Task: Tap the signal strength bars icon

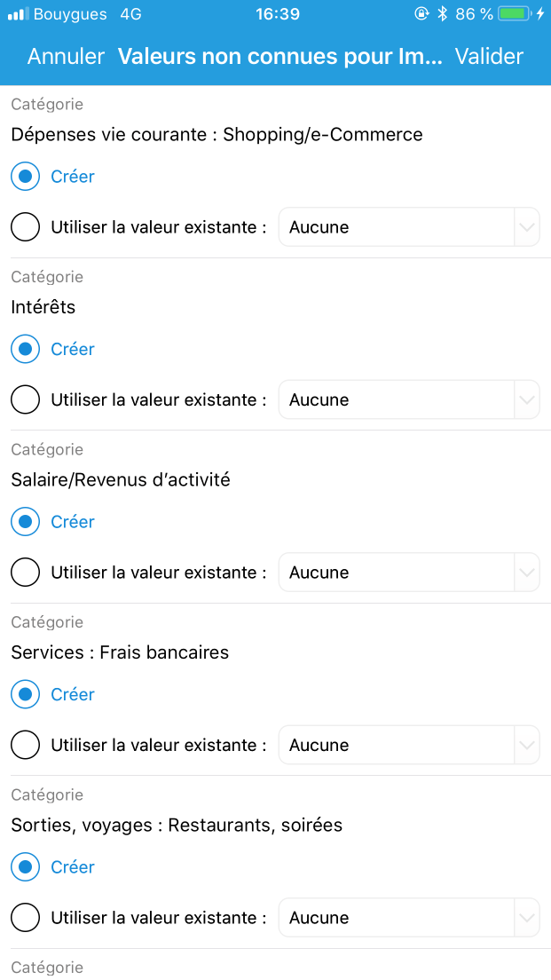Action: (18, 13)
